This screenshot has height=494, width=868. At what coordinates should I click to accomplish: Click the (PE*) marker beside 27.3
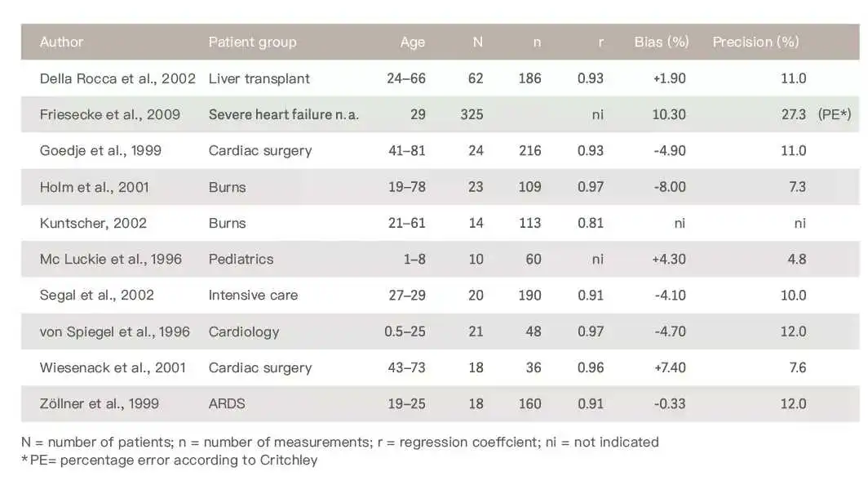(834, 114)
